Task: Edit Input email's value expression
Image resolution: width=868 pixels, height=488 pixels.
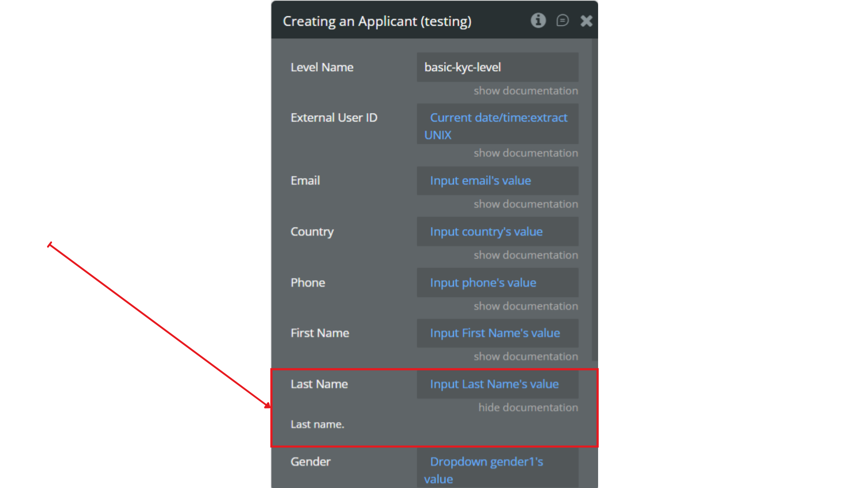Action: click(x=480, y=181)
